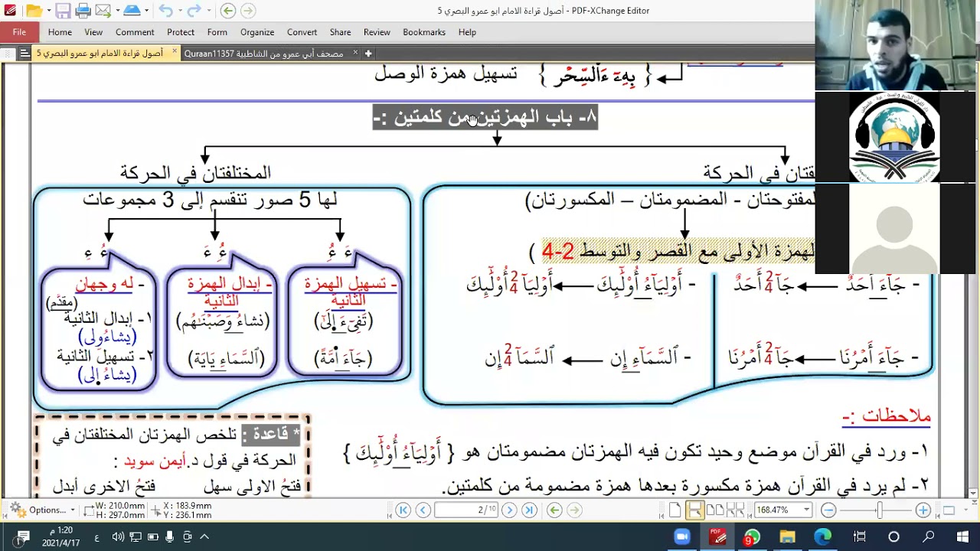Open Task View on the taskbar
The width and height of the screenshot is (980, 551).
(x=859, y=536)
